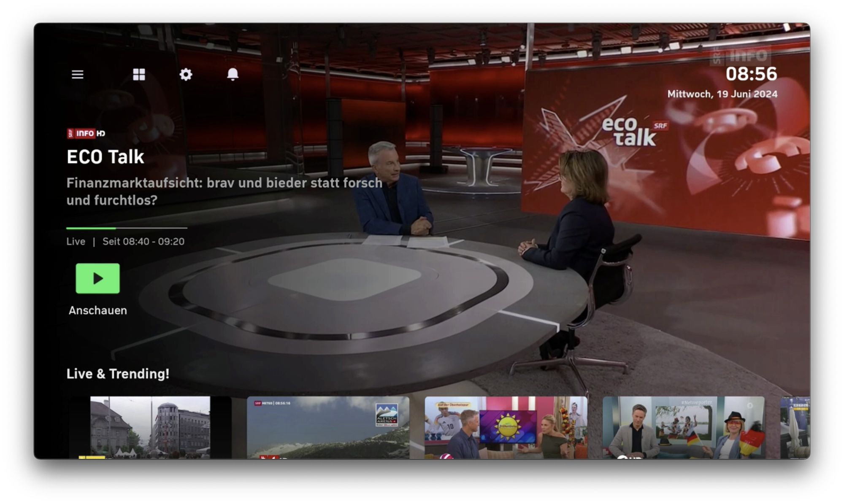Click the SRF info HD channel logo
This screenshot has width=844, height=504.
pos(86,133)
